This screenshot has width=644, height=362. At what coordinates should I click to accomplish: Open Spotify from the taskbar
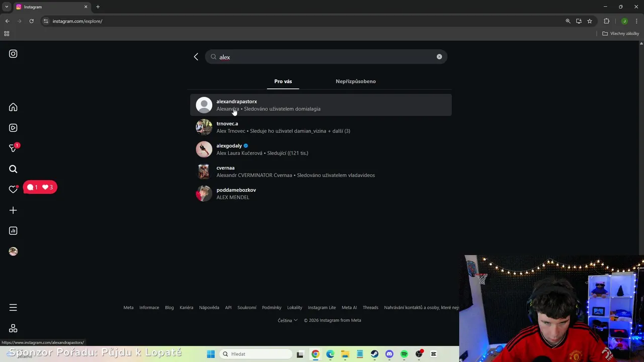point(404,354)
